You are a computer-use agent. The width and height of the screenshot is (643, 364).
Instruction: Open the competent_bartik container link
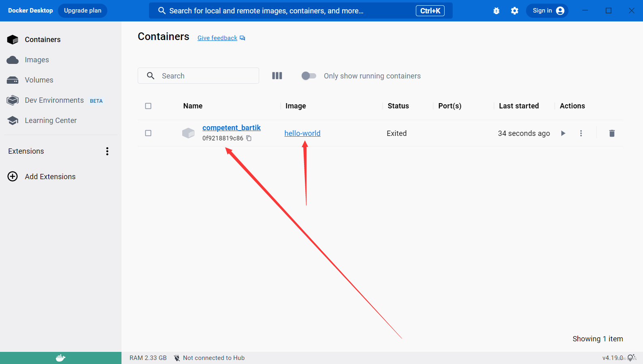click(x=232, y=128)
